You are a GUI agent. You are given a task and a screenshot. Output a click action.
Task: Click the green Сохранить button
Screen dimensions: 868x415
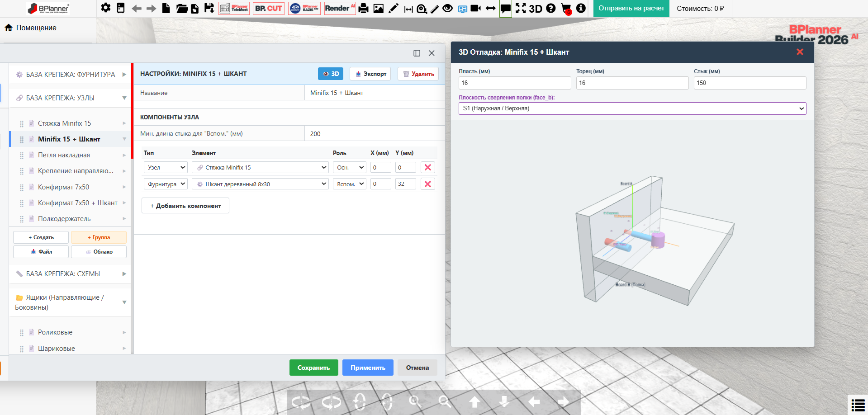point(314,368)
